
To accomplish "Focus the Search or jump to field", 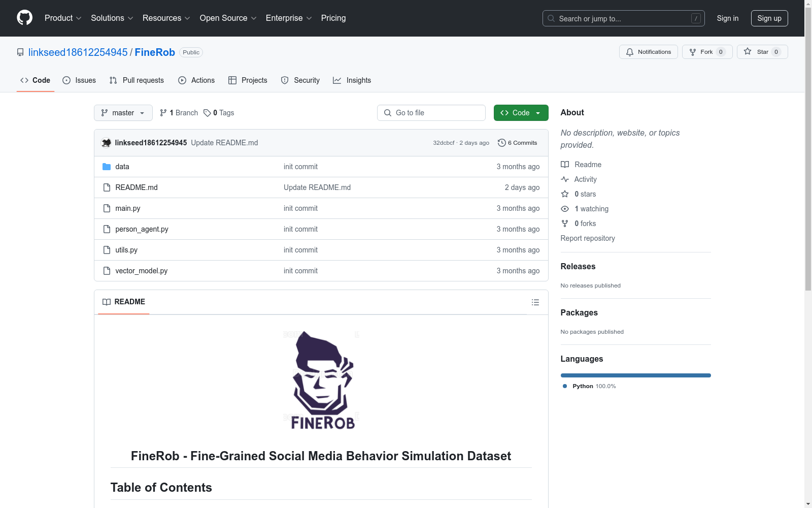I will pyautogui.click(x=623, y=18).
